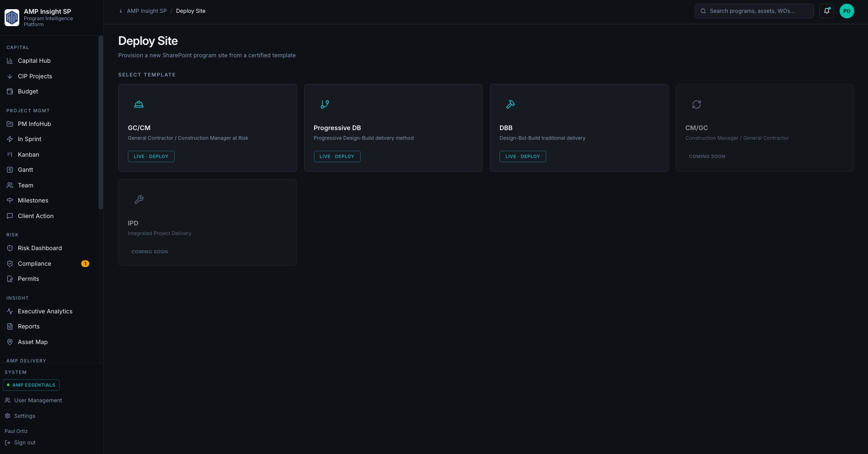
Task: Click the search magnifier icon
Action: [703, 11]
